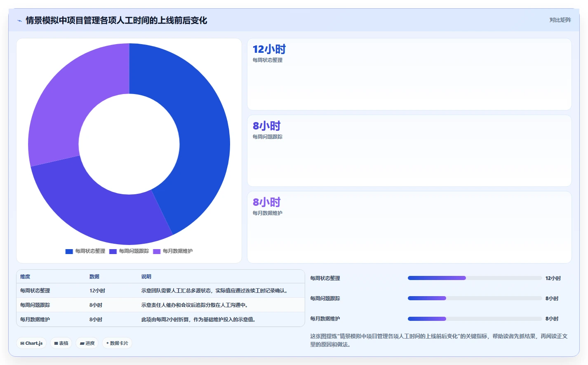Click the description starting 示意责任人催办
Image resolution: width=588 pixels, height=365 pixels.
pyautogui.click(x=195, y=305)
